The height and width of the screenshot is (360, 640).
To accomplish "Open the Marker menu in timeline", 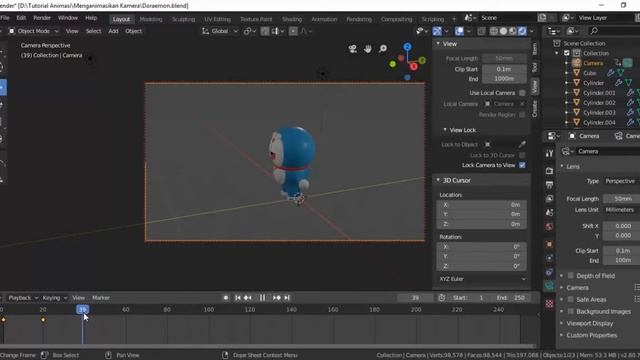I will coord(101,298).
